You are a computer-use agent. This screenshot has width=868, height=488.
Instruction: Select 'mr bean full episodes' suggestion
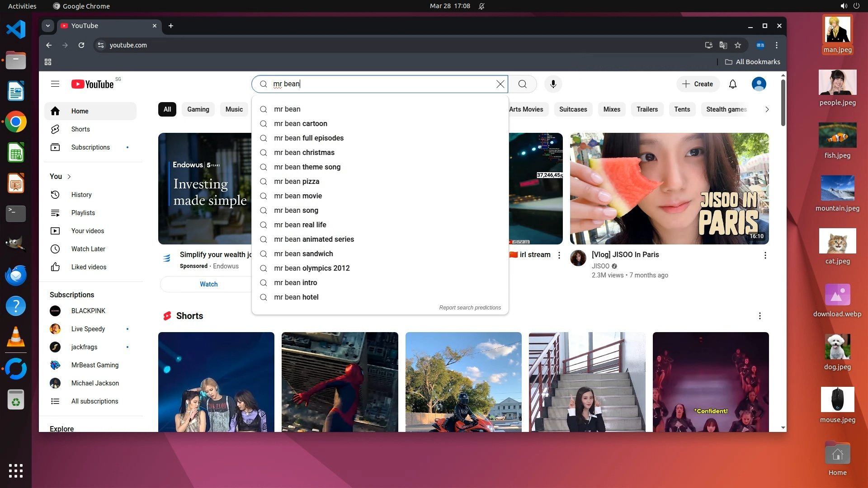tap(309, 138)
